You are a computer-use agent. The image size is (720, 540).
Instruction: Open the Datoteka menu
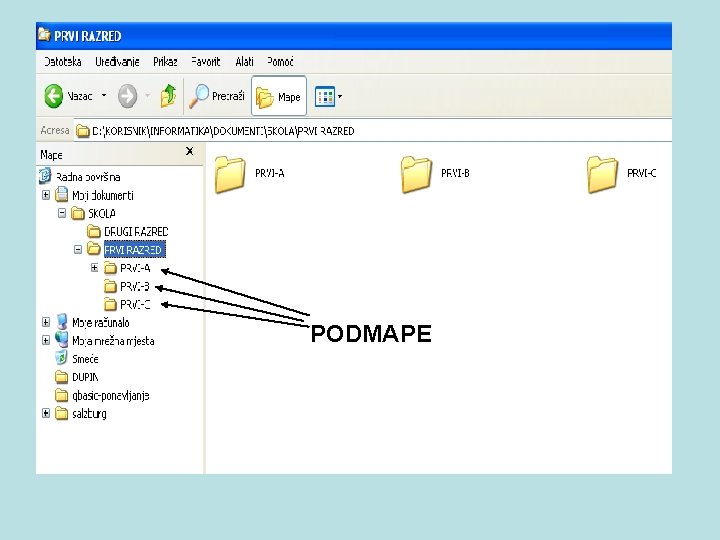[63, 62]
